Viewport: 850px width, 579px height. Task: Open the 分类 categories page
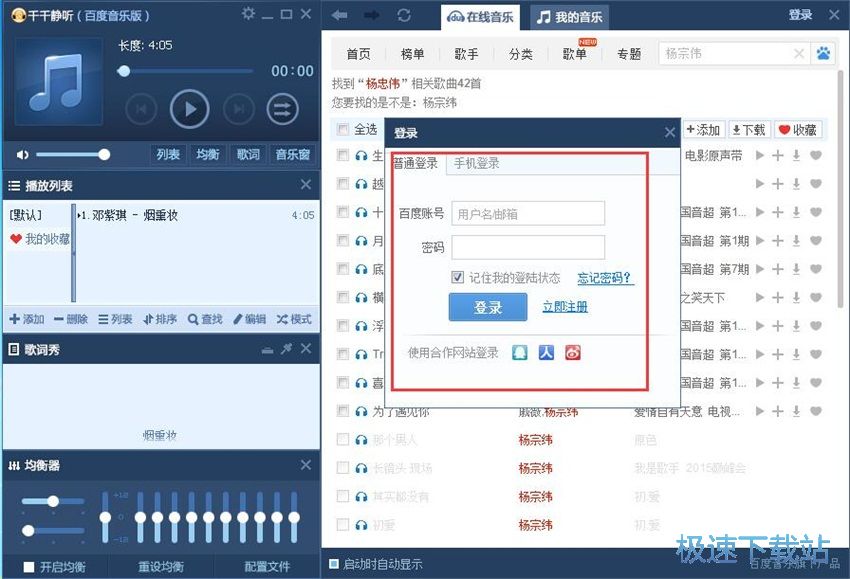pyautogui.click(x=520, y=54)
